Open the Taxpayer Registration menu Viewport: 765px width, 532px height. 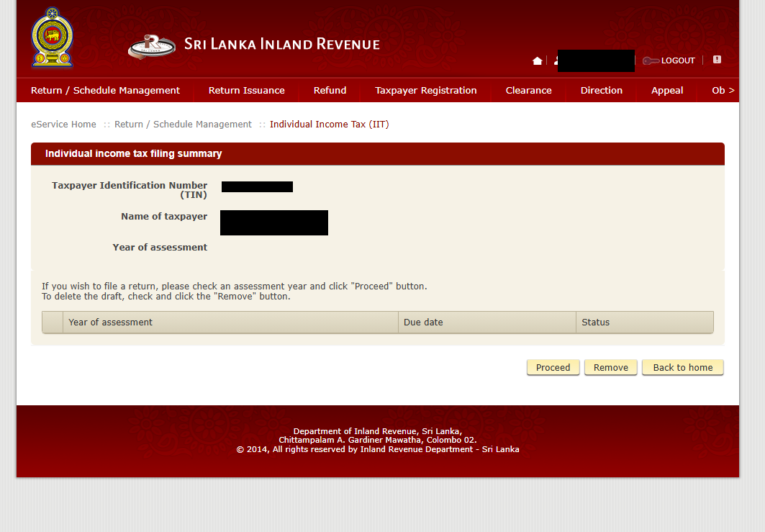[x=425, y=90]
